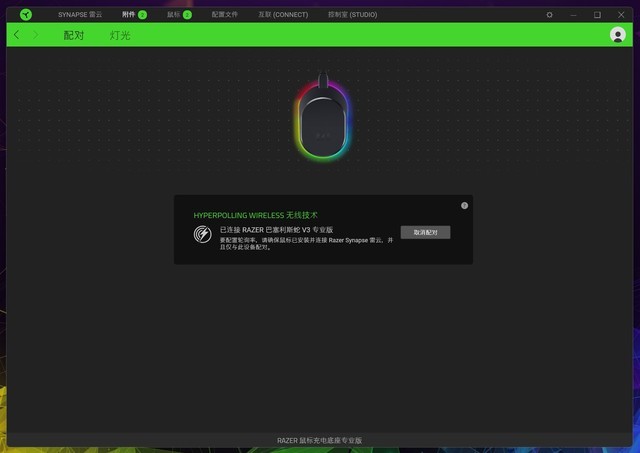
Task: Click RAZER 鼠标充电底座专业版 footer label
Action: pyautogui.click(x=320, y=440)
